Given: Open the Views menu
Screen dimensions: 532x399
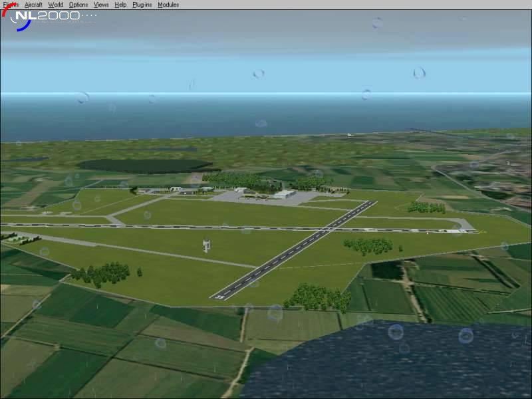Looking at the screenshot, I should click(x=101, y=5).
